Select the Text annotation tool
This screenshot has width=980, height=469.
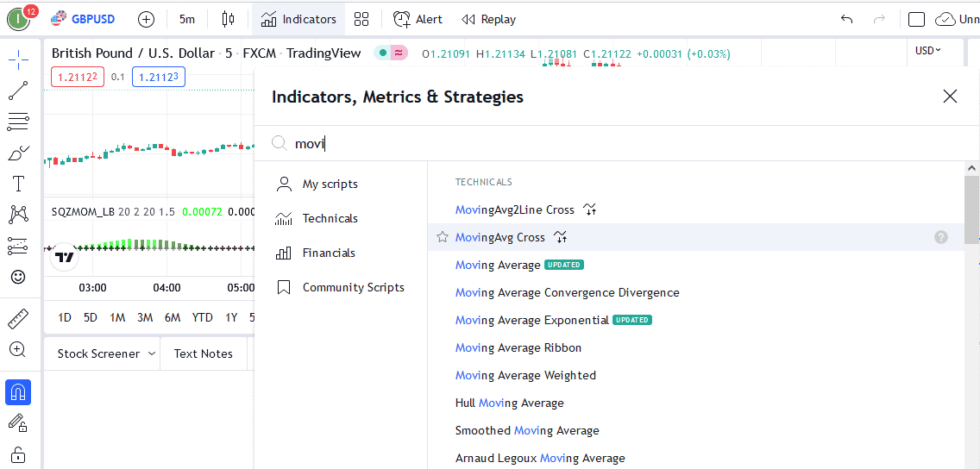click(19, 184)
